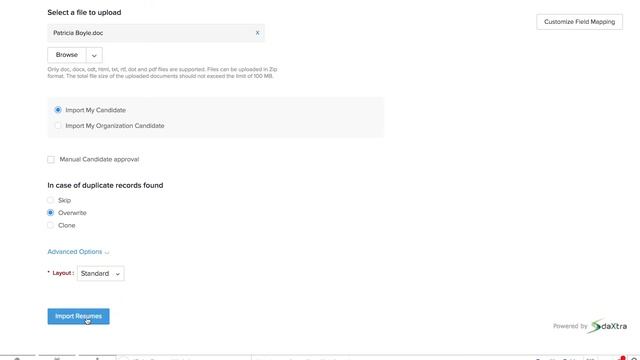Choose Skip for duplicate records
The image size is (640, 360).
(x=50, y=200)
